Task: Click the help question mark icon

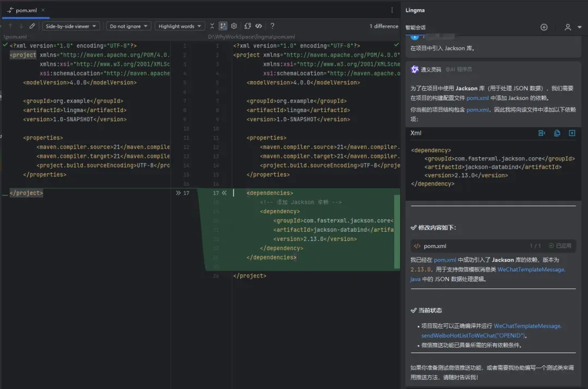Action: point(272,26)
